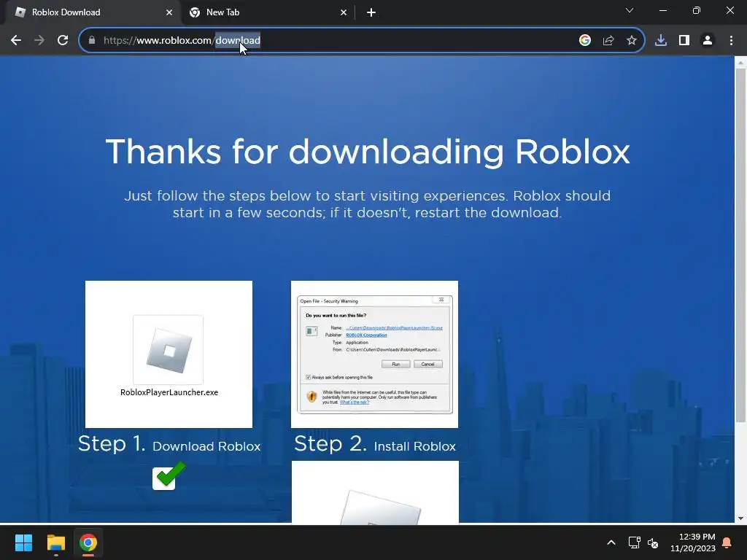Open network status tray icon

click(x=634, y=542)
